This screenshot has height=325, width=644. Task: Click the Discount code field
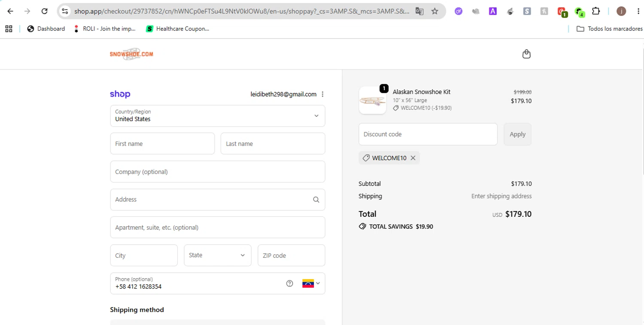tap(428, 134)
